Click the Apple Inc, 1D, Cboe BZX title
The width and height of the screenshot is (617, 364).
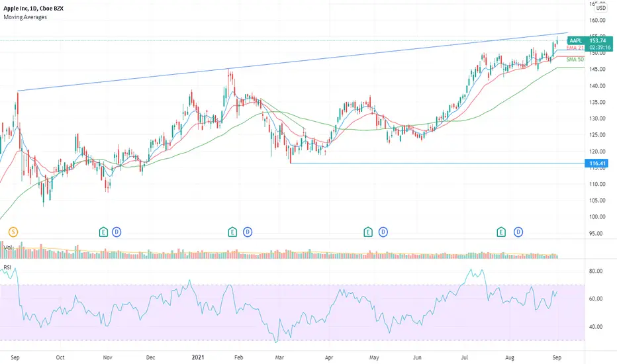click(x=34, y=8)
